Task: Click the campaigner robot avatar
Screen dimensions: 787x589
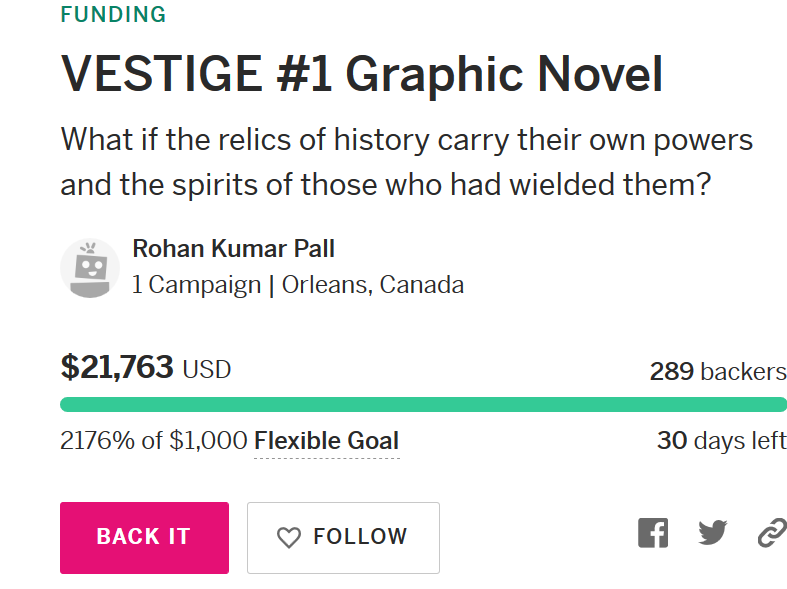Action: coord(90,268)
